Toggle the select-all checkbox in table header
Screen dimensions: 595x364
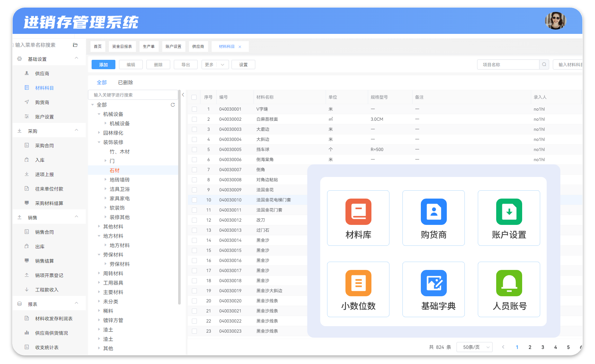194,97
